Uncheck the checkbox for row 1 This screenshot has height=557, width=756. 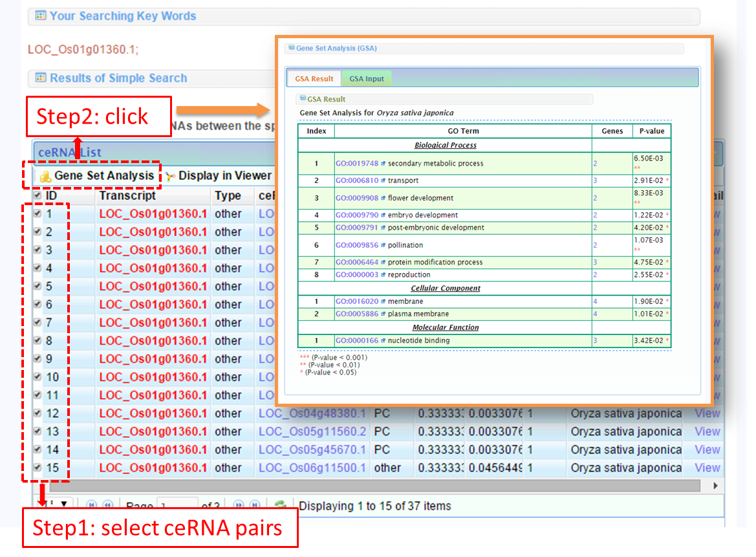tap(38, 213)
